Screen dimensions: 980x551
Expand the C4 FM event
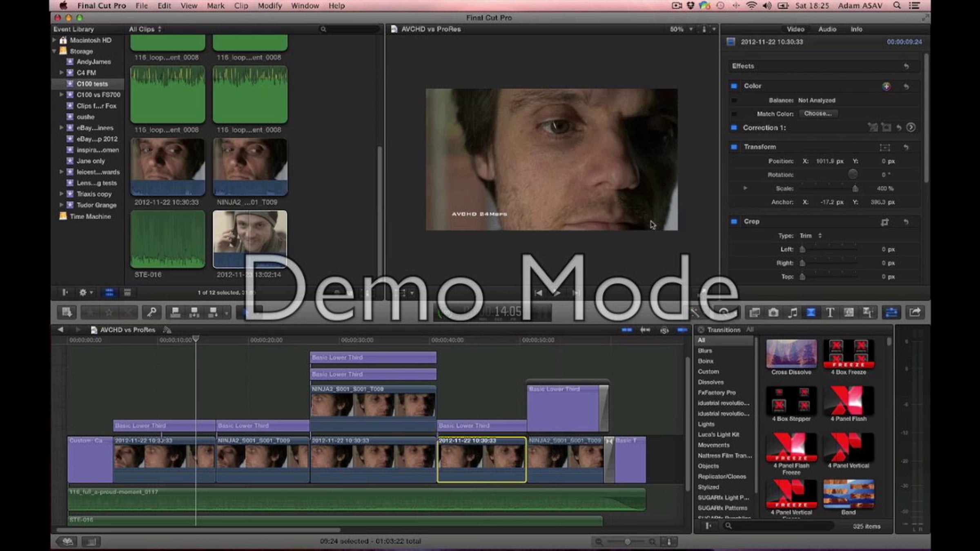pyautogui.click(x=61, y=73)
